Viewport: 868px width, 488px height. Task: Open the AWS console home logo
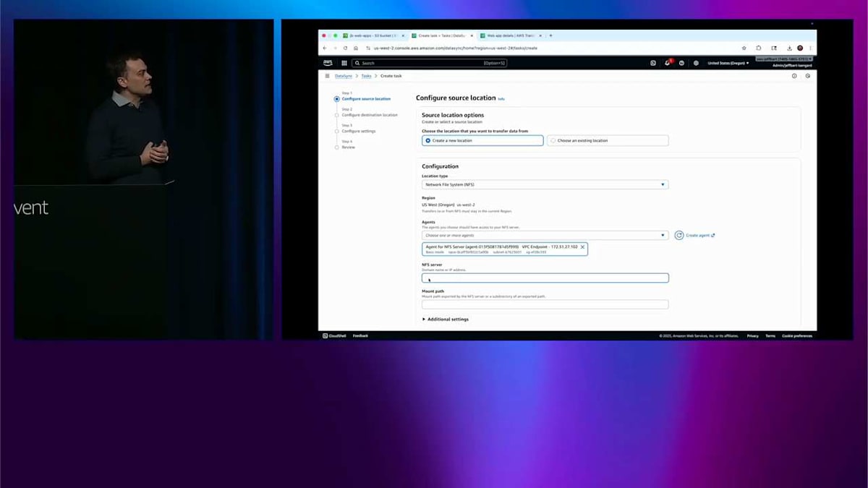[x=328, y=63]
